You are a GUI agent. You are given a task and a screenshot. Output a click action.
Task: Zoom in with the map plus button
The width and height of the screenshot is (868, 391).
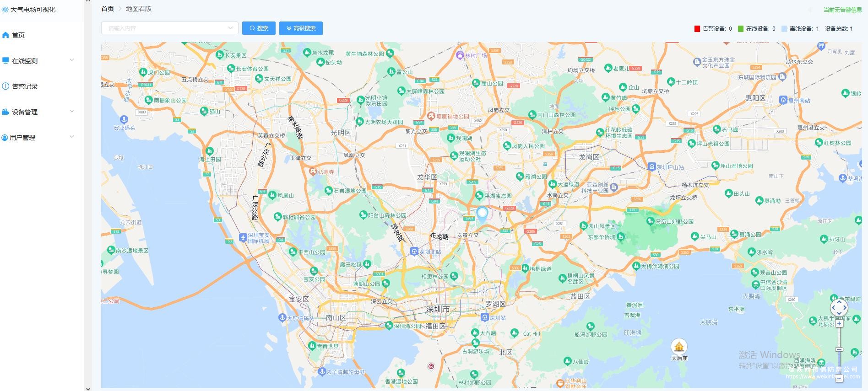(839, 323)
